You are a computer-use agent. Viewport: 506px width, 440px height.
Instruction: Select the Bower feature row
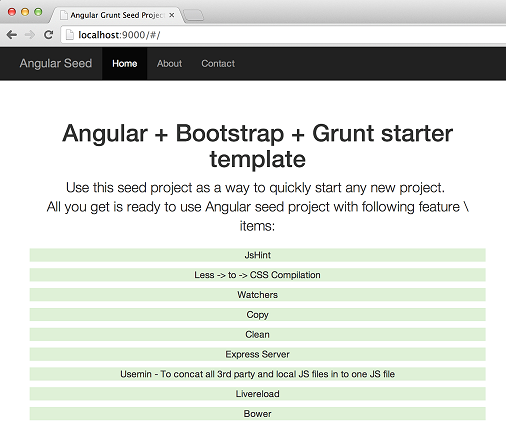click(257, 414)
